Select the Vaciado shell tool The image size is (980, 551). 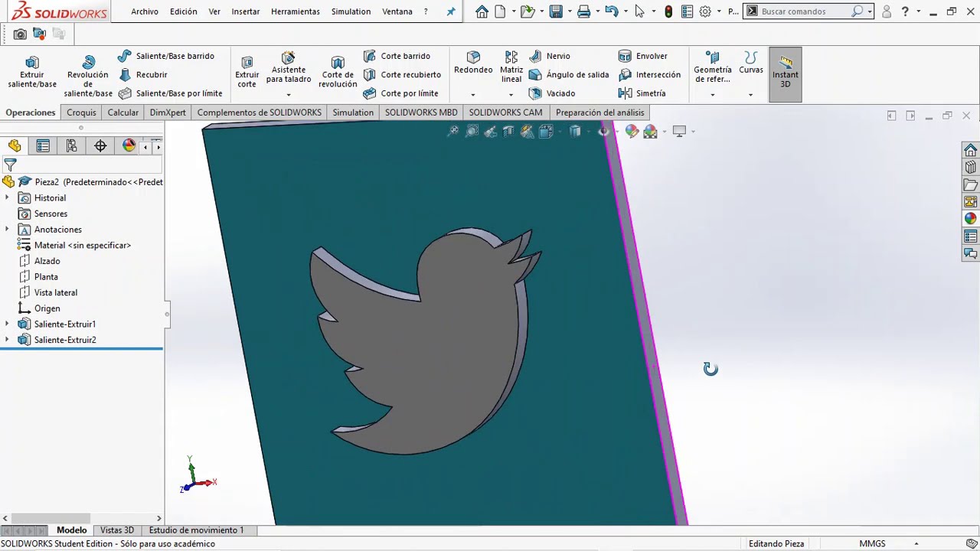pos(552,93)
